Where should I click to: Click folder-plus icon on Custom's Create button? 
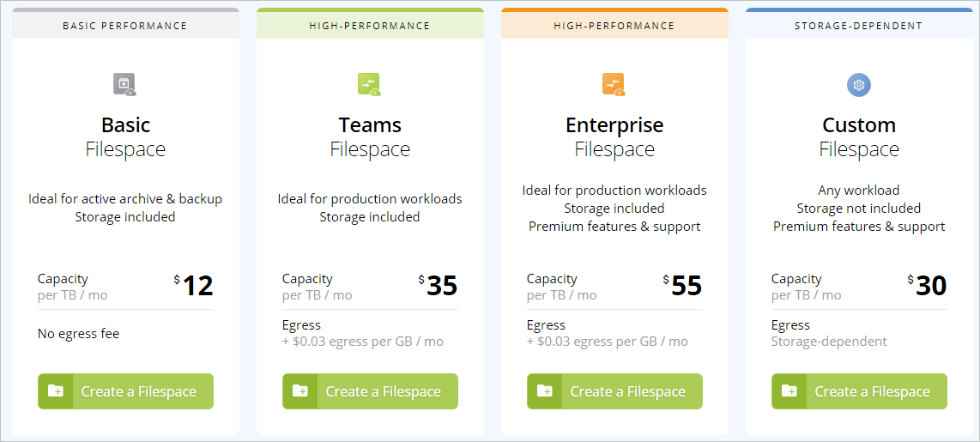coord(789,391)
